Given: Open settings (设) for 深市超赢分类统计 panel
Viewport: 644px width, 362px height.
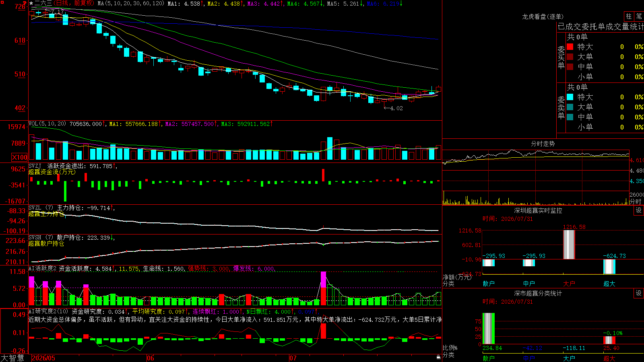Looking at the screenshot, I should point(638,293).
